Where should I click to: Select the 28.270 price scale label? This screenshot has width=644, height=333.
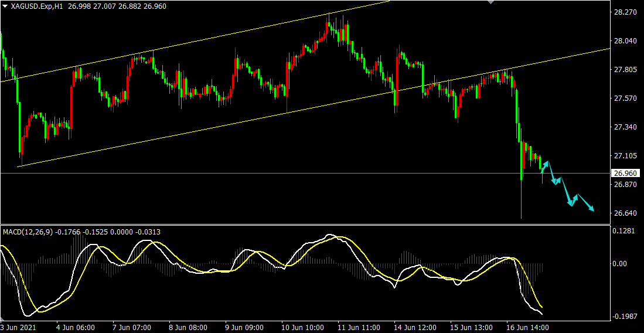pyautogui.click(x=625, y=12)
